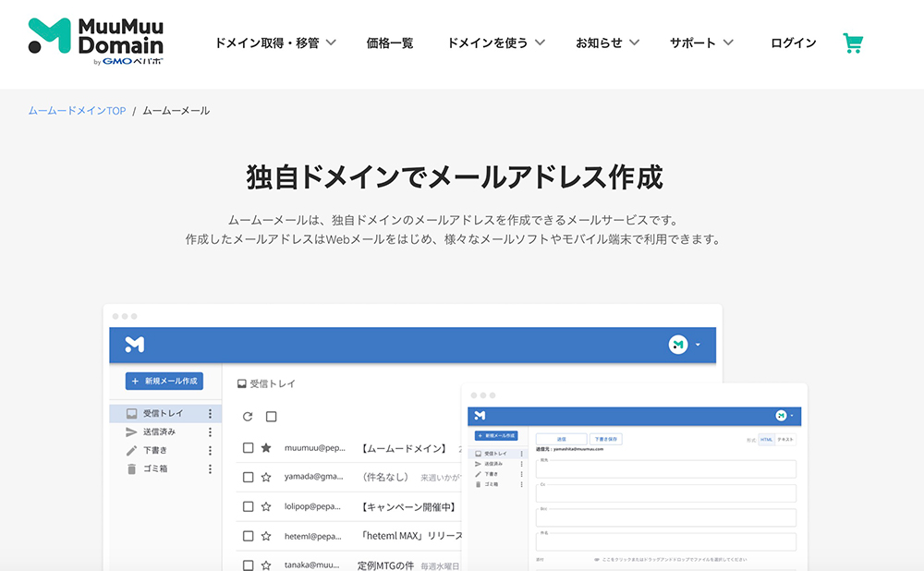Click the MuuMuu Domain logo
Image resolution: width=924 pixels, height=571 pixels.
click(x=92, y=40)
